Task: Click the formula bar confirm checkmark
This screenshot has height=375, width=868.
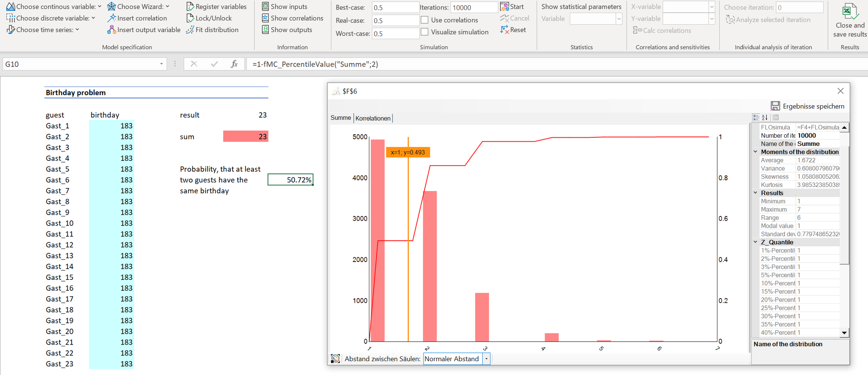Action: (x=214, y=64)
